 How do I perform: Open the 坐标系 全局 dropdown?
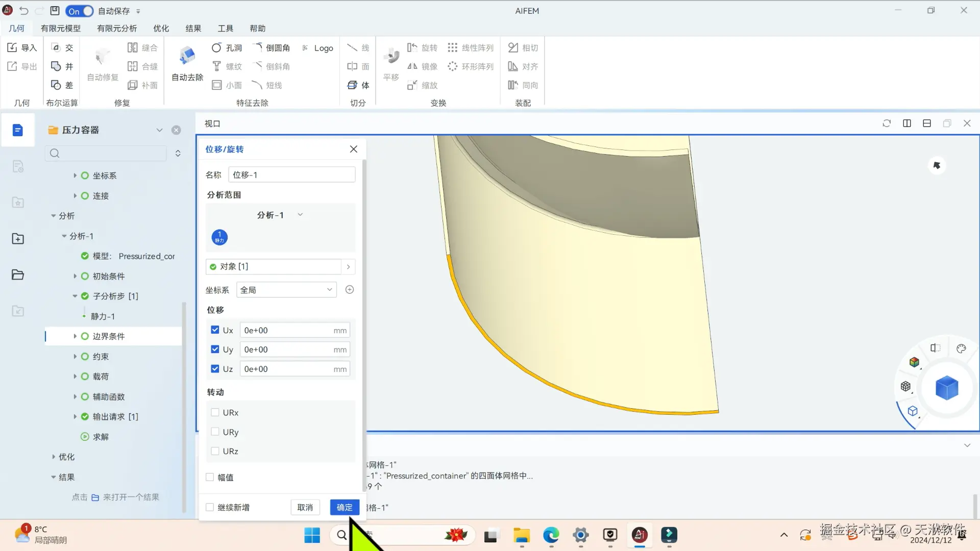[x=286, y=290]
